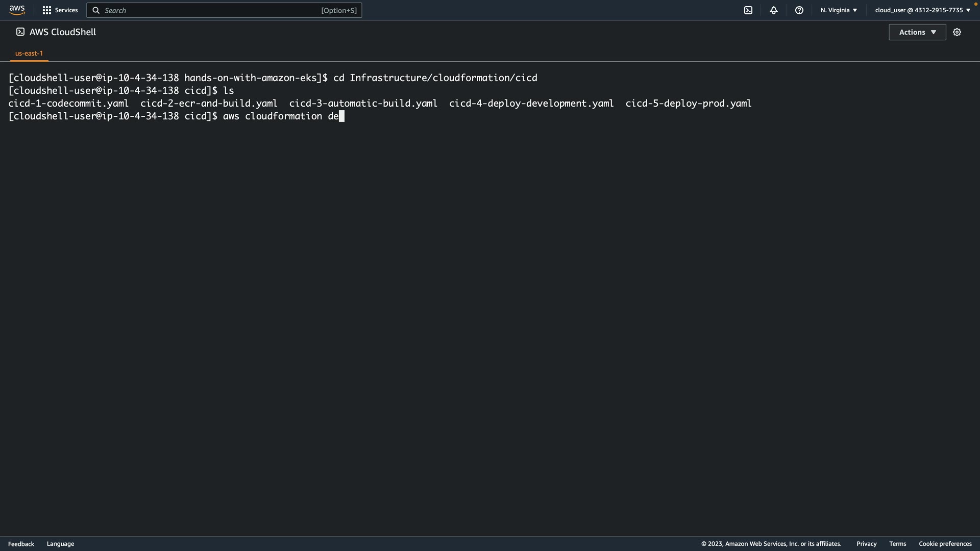This screenshot has height=551, width=980.
Task: Click the CloudShell icon in top navigation
Action: point(748,10)
